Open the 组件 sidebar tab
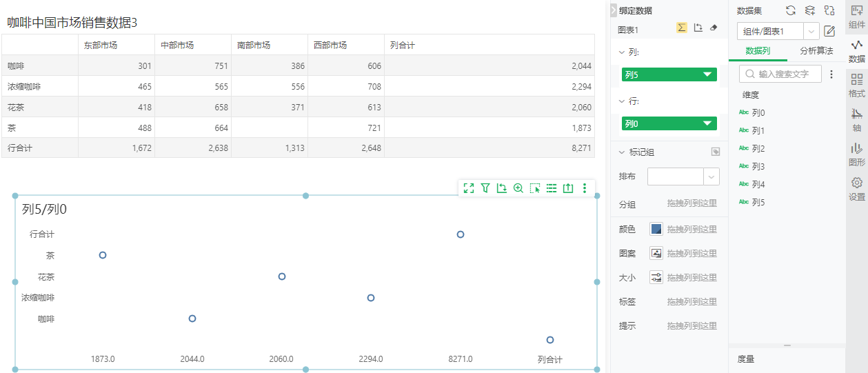This screenshot has width=868, height=373. [857, 17]
